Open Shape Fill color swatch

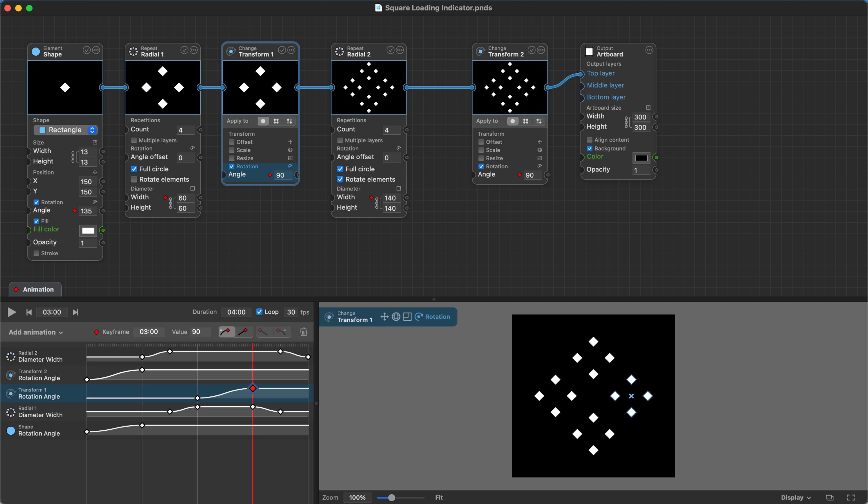click(88, 231)
